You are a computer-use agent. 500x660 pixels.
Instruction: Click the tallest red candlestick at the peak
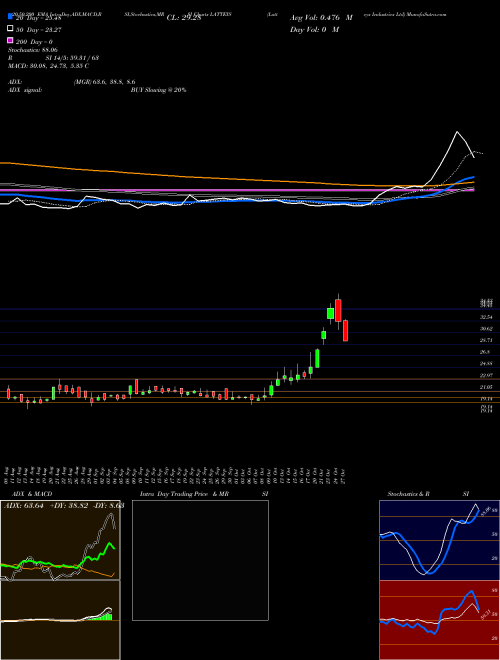coord(338,310)
